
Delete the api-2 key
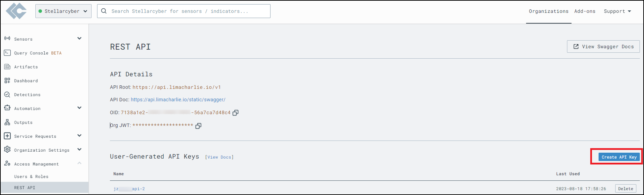(x=625, y=189)
